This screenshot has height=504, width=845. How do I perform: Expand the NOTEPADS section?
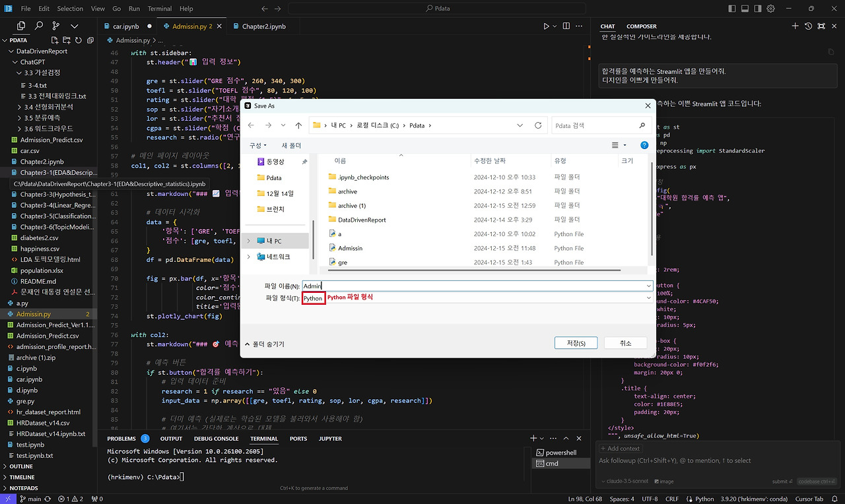point(23,488)
